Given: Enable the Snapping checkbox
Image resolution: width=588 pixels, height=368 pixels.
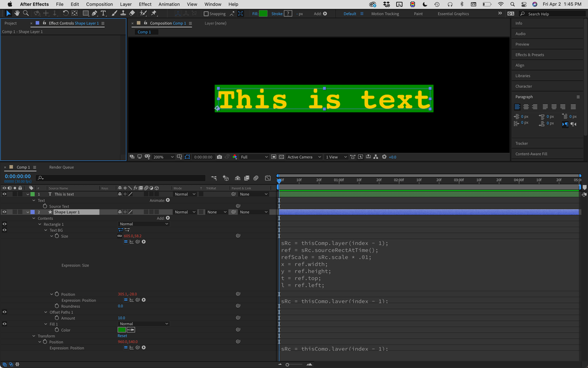Looking at the screenshot, I should (206, 14).
